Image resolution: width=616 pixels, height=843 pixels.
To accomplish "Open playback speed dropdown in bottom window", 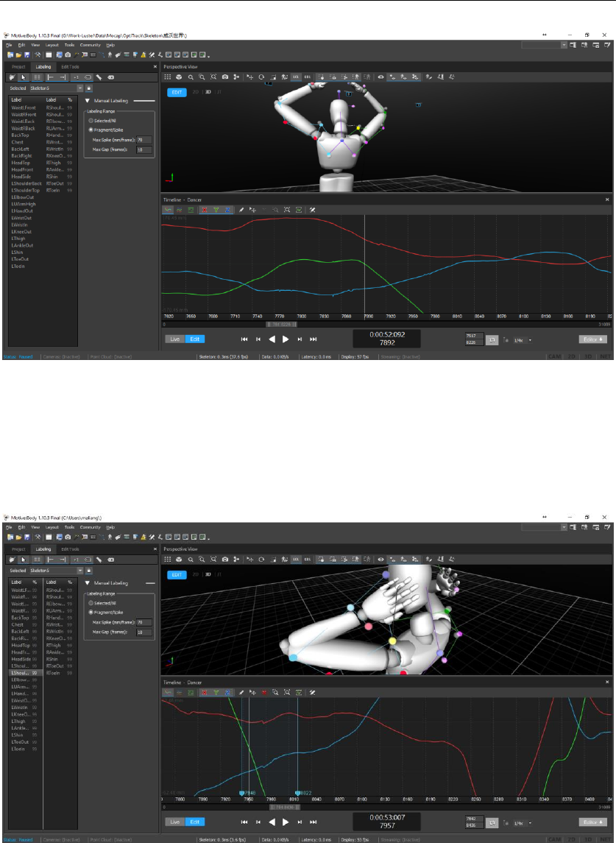I will pyautogui.click(x=531, y=822).
